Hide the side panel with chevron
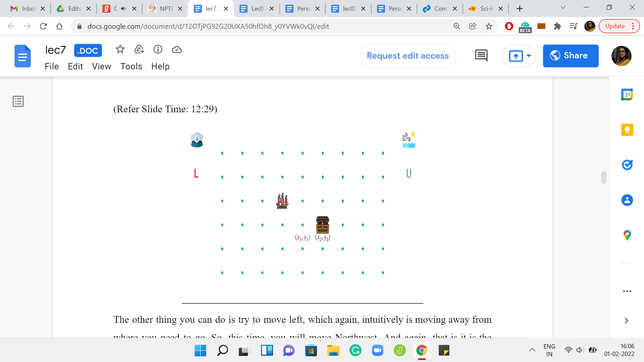 pyautogui.click(x=626, y=320)
